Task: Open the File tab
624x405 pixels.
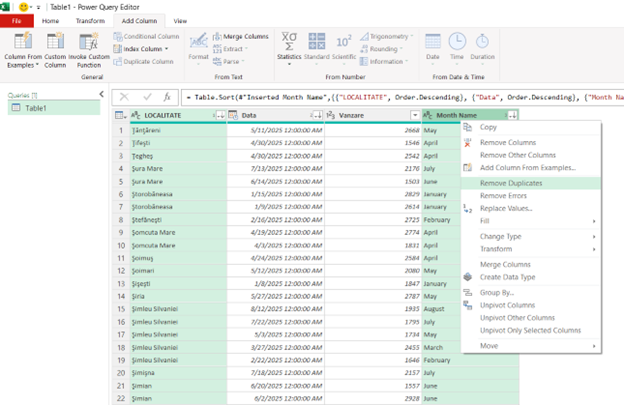Action: pos(17,21)
